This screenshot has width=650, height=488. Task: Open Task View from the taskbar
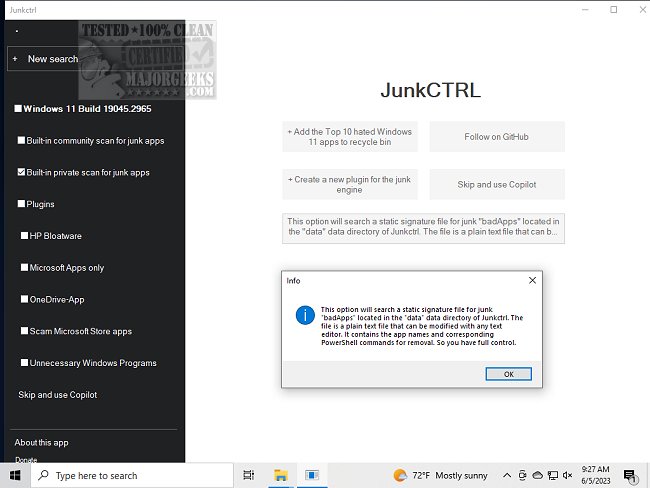(249, 475)
